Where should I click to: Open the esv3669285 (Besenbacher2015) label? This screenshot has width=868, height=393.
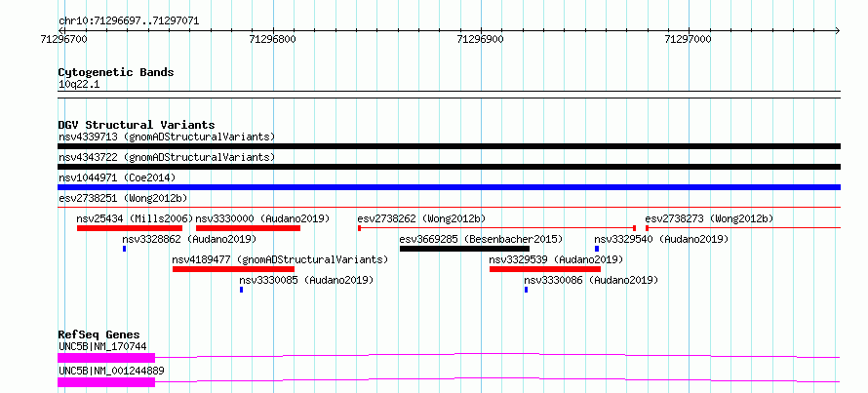[481, 239]
